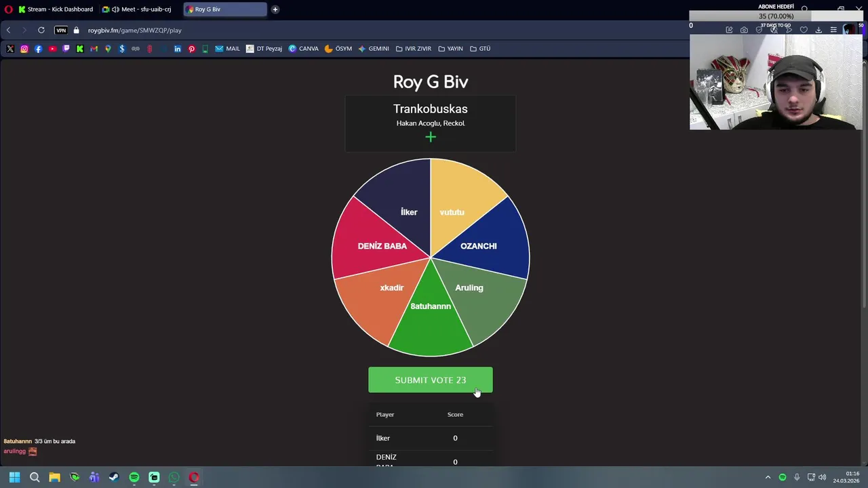Open the Twitch bookmark
The image size is (868, 488).
66,49
